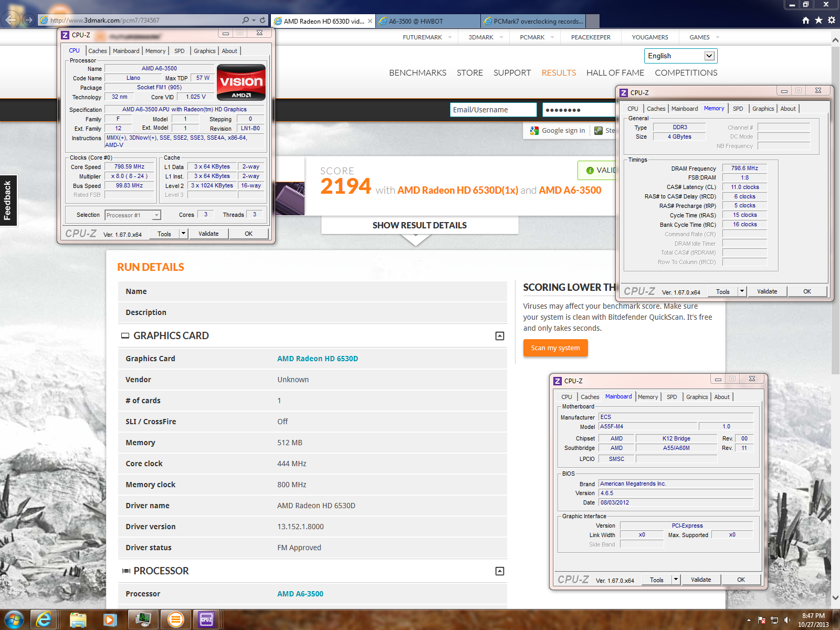Click the PEACEKEEPER top menu link
The height and width of the screenshot is (630, 840).
(591, 37)
